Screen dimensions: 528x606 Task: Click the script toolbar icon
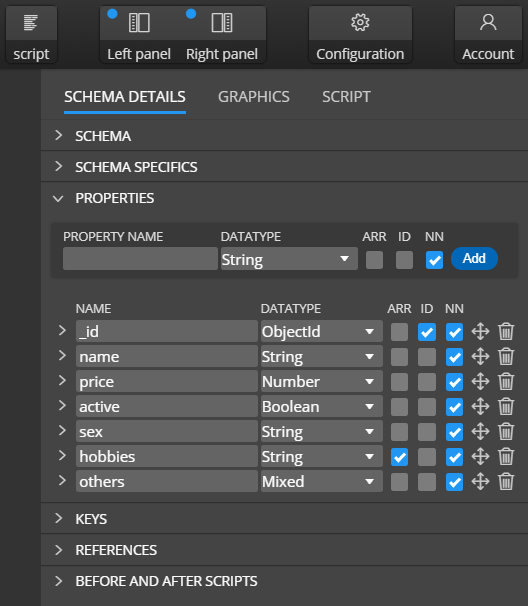pyautogui.click(x=31, y=22)
